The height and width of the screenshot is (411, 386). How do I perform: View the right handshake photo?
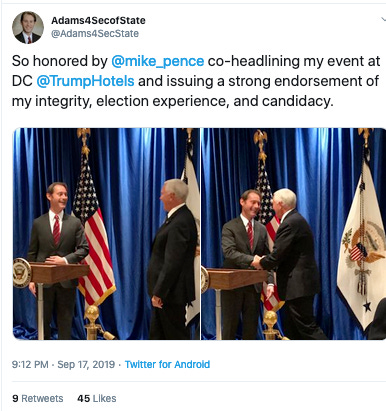(x=294, y=234)
